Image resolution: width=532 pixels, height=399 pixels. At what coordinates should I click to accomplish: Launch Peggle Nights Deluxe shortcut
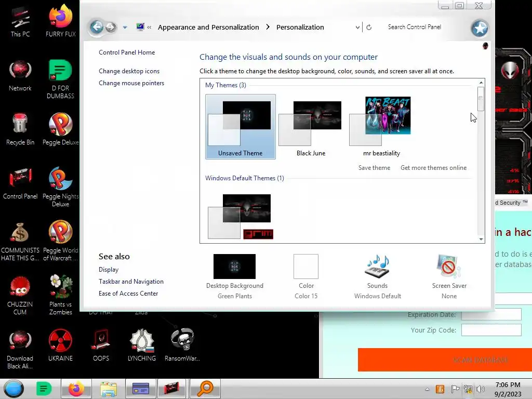pyautogui.click(x=60, y=187)
